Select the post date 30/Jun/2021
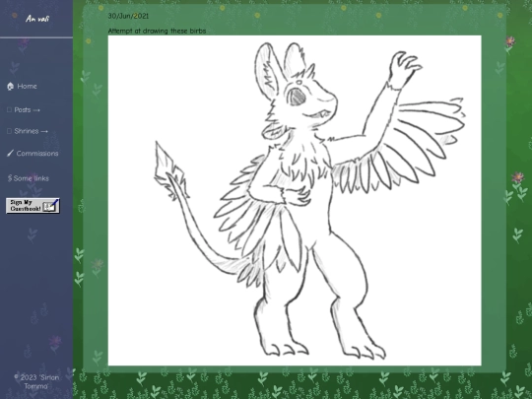Image resolution: width=532 pixels, height=399 pixels. tap(128, 16)
